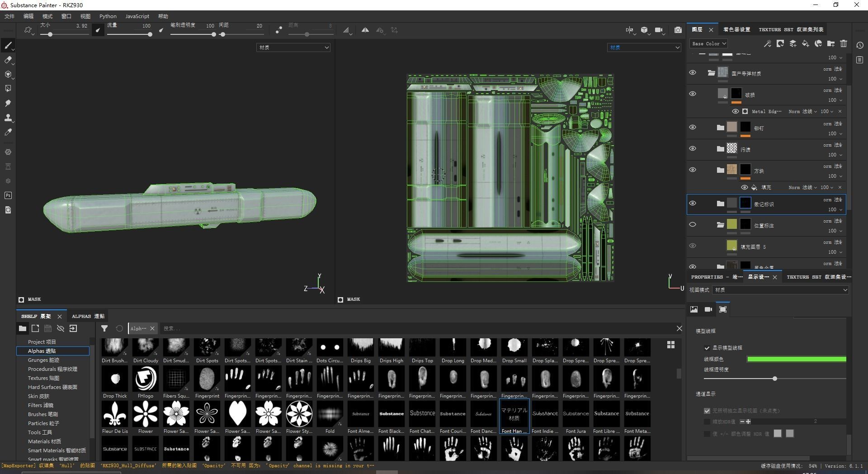Click the 线框透明度 slider handle
The height and width of the screenshot is (474, 868).
pos(775,379)
